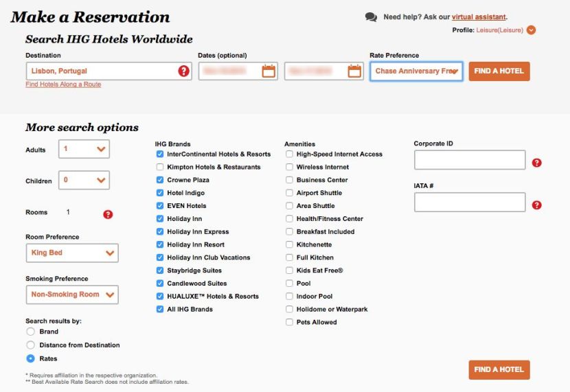570x392 pixels.
Task: Open the virtual assistant link
Action: coord(479,17)
